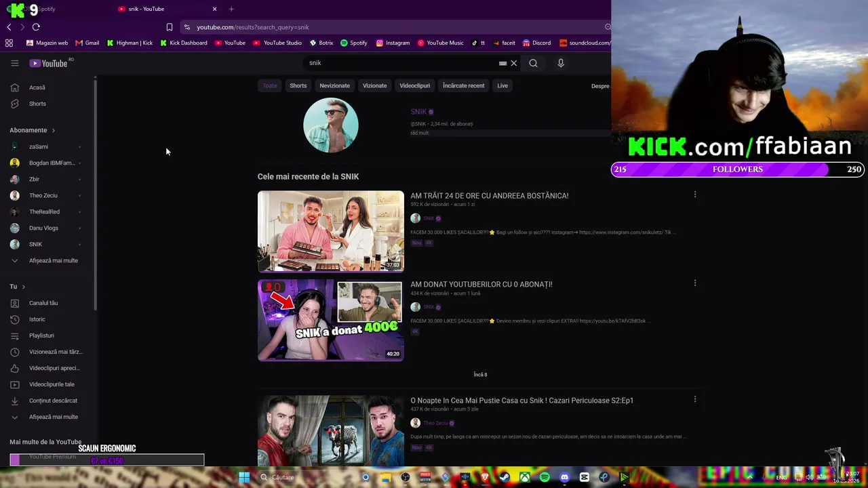Bookmark this page from the address bar

point(170,27)
